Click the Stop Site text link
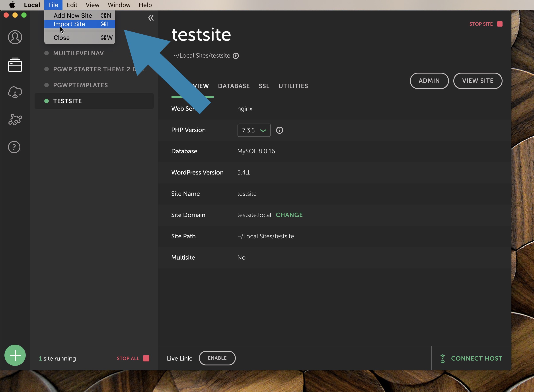This screenshot has height=392, width=534. point(481,24)
